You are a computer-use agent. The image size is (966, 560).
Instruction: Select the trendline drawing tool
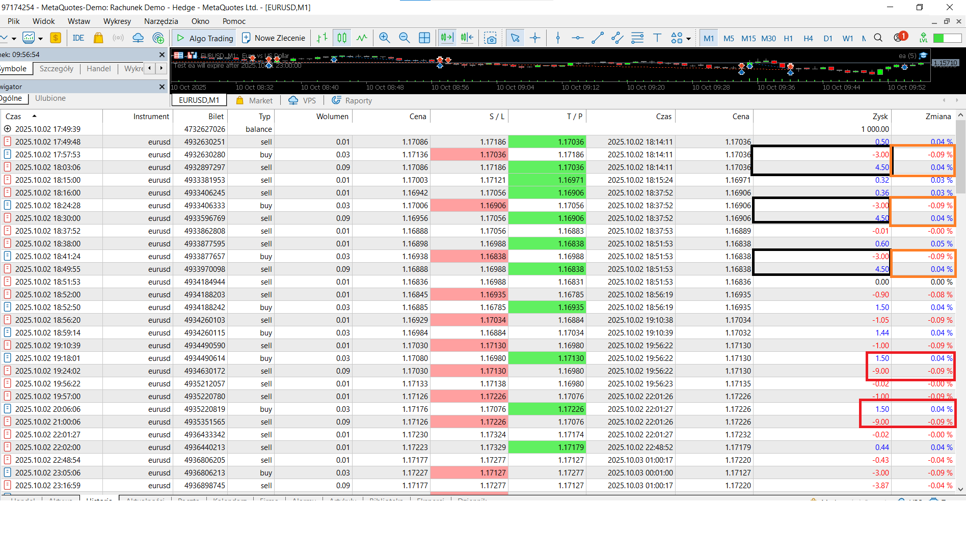(598, 38)
